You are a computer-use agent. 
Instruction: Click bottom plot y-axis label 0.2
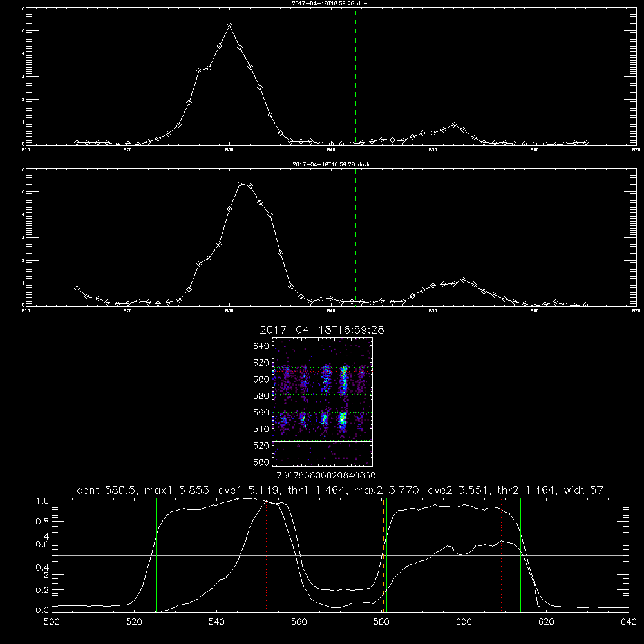tap(43, 590)
